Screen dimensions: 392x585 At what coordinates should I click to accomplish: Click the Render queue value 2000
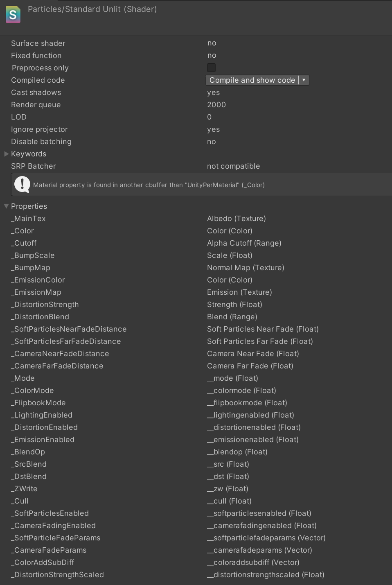[x=216, y=105]
